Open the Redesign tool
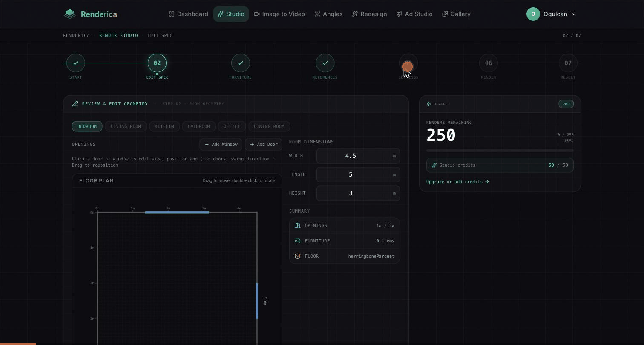644x345 pixels. [369, 14]
